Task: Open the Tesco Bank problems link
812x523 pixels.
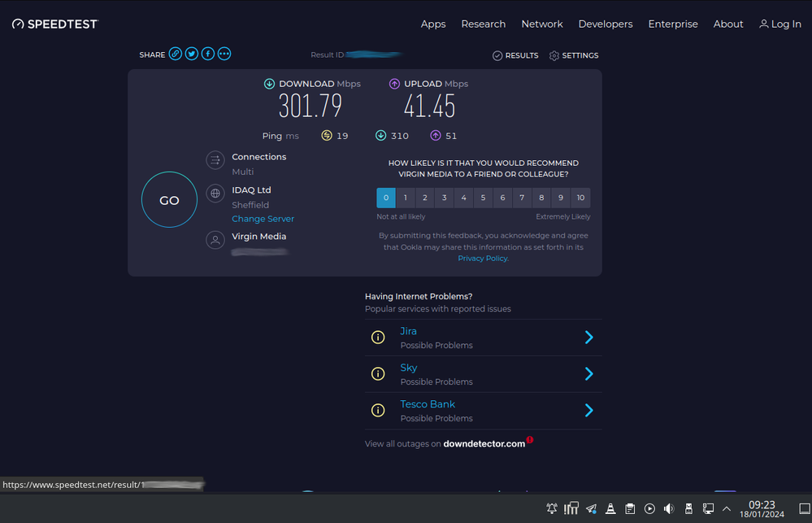Action: click(428, 404)
